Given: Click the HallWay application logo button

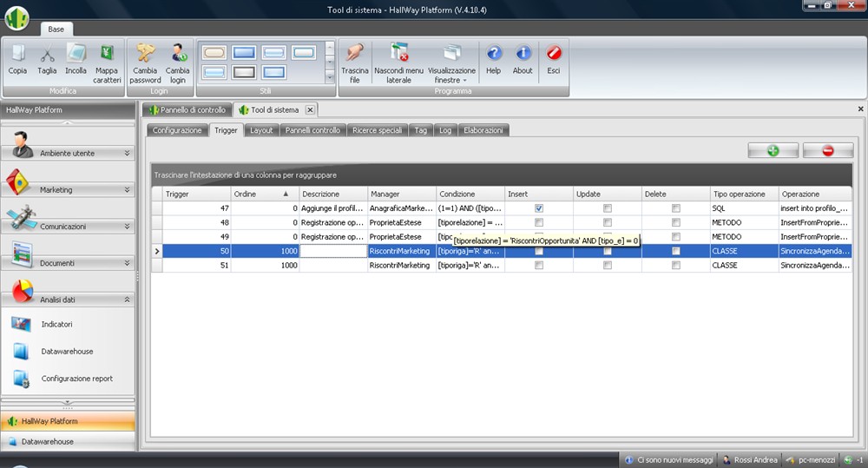Looking at the screenshot, I should tap(16, 17).
